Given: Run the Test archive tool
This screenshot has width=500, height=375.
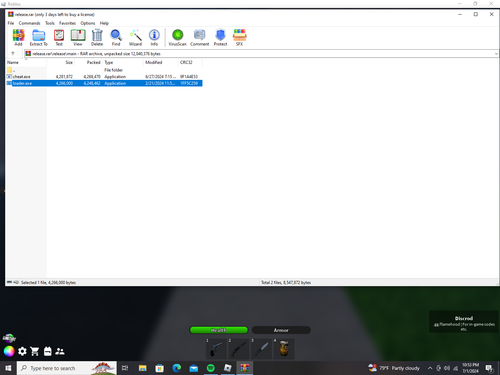Looking at the screenshot, I should 59,37.
